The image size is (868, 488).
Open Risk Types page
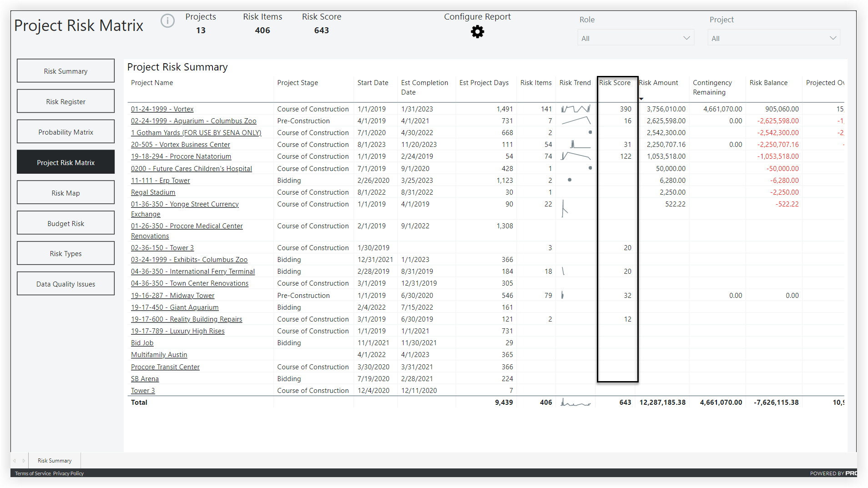(66, 253)
